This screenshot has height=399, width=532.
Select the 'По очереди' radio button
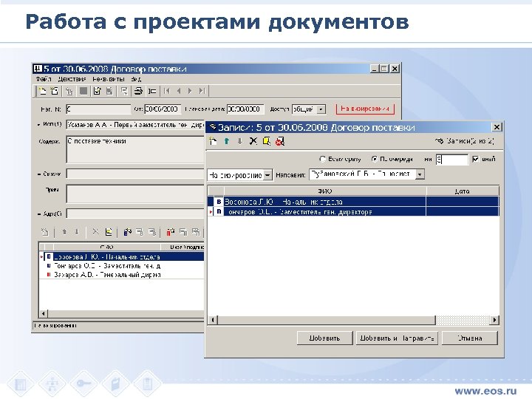pyautogui.click(x=374, y=159)
